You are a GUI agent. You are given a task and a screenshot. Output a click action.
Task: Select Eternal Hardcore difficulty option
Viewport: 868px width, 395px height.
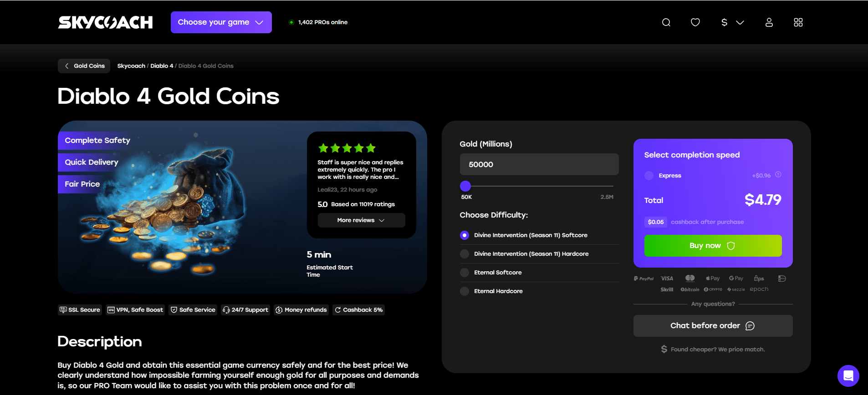pos(465,291)
